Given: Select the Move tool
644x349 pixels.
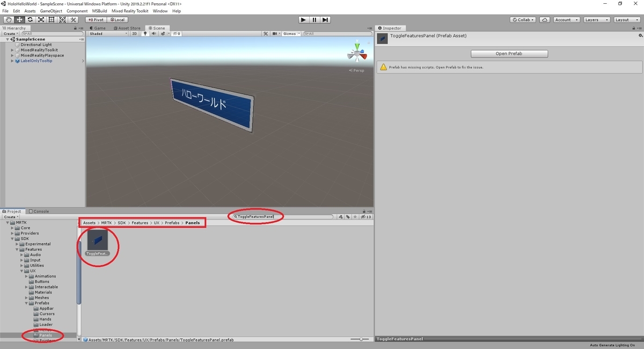Looking at the screenshot, I should 19,20.
